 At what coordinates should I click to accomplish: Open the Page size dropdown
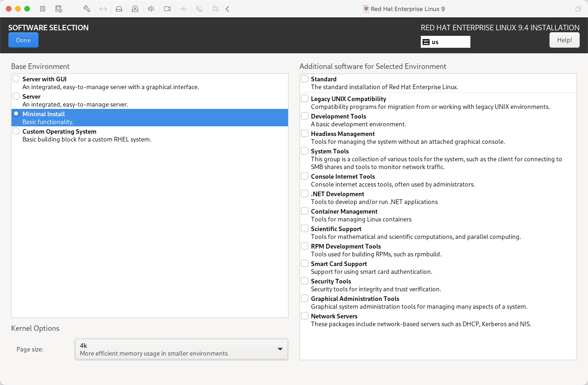[181, 349]
